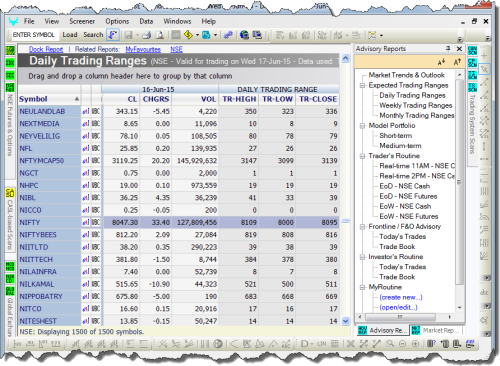
Task: Click the chain link icon in the toolbar
Action: click(228, 35)
